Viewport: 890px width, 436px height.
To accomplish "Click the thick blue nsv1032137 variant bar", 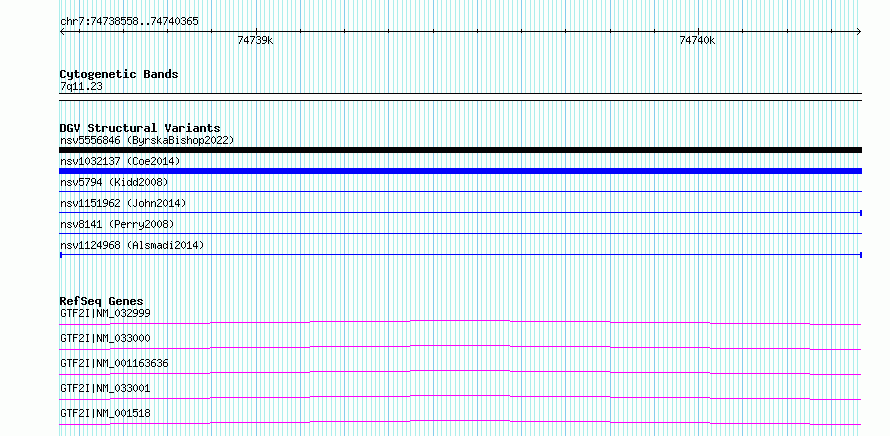I will click(461, 171).
